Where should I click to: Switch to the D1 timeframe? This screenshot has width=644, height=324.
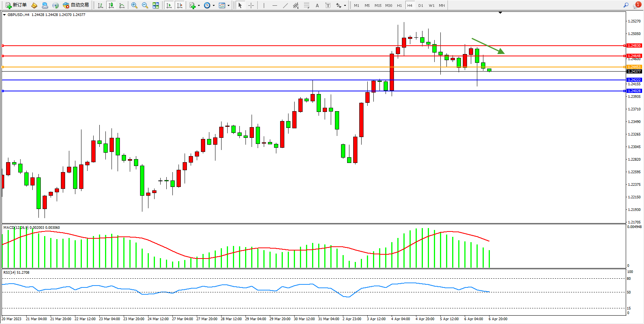pyautogui.click(x=421, y=5)
